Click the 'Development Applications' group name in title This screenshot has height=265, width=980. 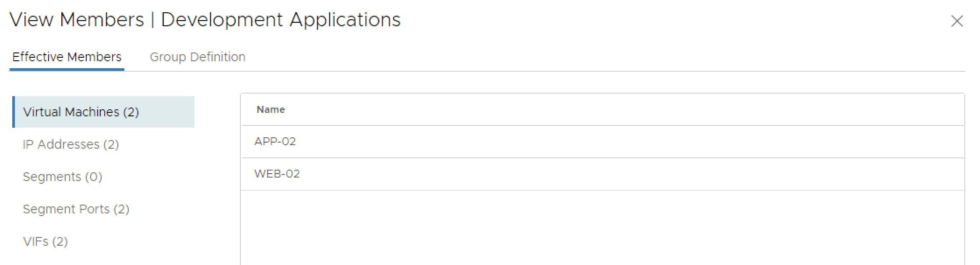281,20
